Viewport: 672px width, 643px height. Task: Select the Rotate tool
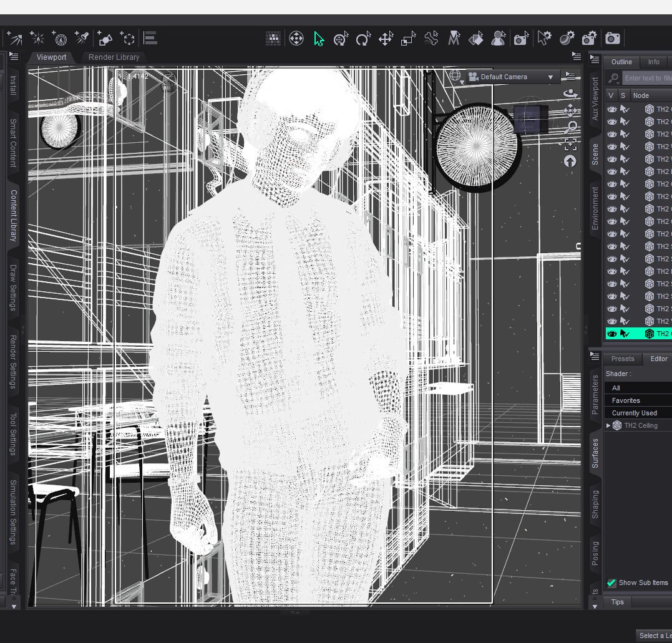(x=363, y=39)
